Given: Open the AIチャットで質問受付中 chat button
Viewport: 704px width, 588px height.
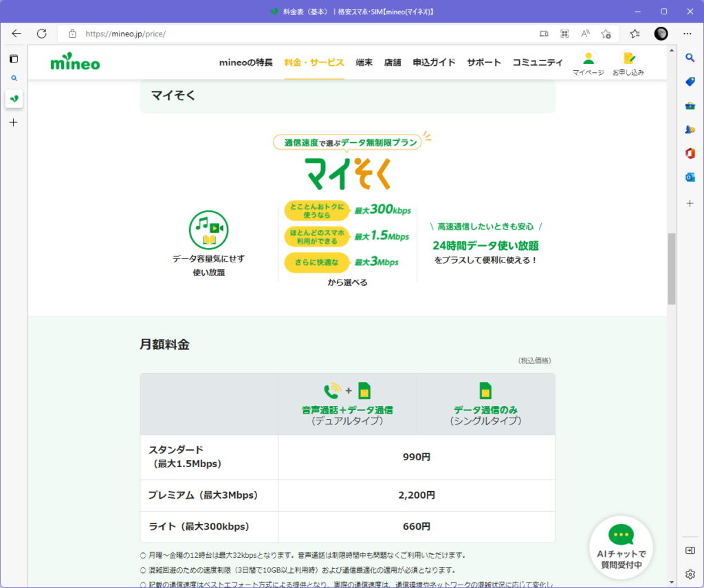Looking at the screenshot, I should tap(621, 547).
